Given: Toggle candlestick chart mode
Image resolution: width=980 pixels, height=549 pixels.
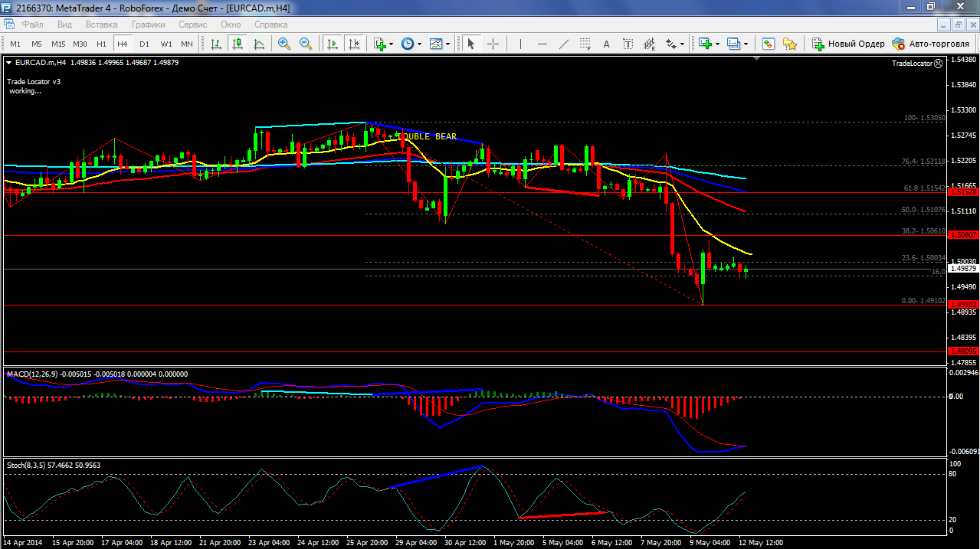Looking at the screenshot, I should [238, 44].
